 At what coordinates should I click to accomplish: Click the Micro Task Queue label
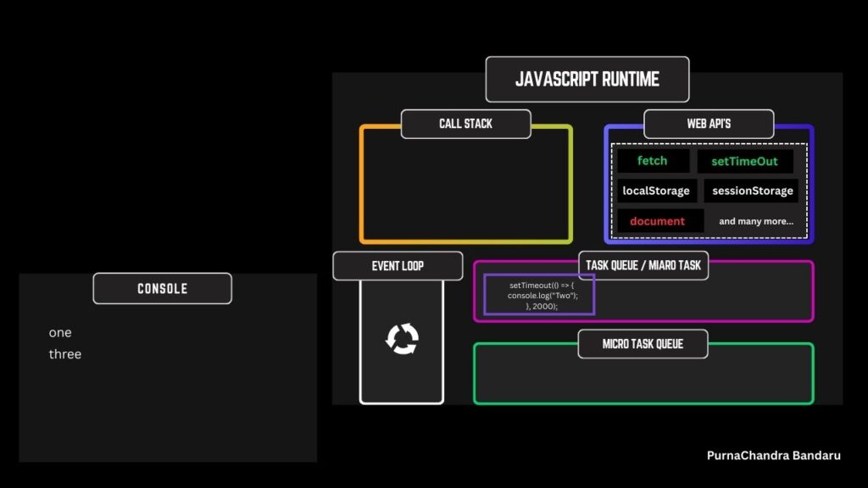tap(643, 344)
